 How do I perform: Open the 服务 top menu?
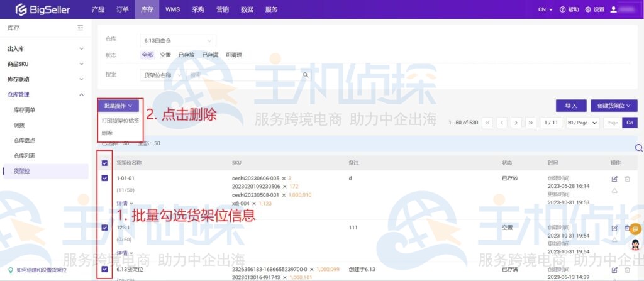(272, 9)
